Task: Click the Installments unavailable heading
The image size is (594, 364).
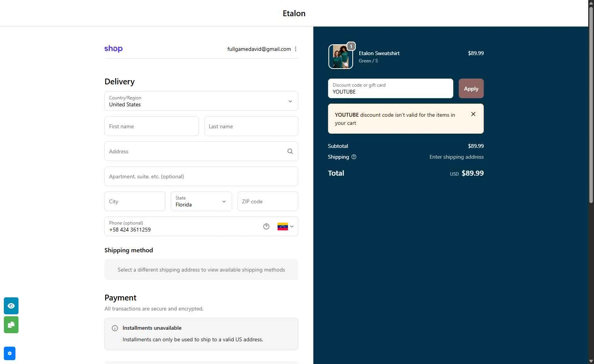Action: coord(152,328)
